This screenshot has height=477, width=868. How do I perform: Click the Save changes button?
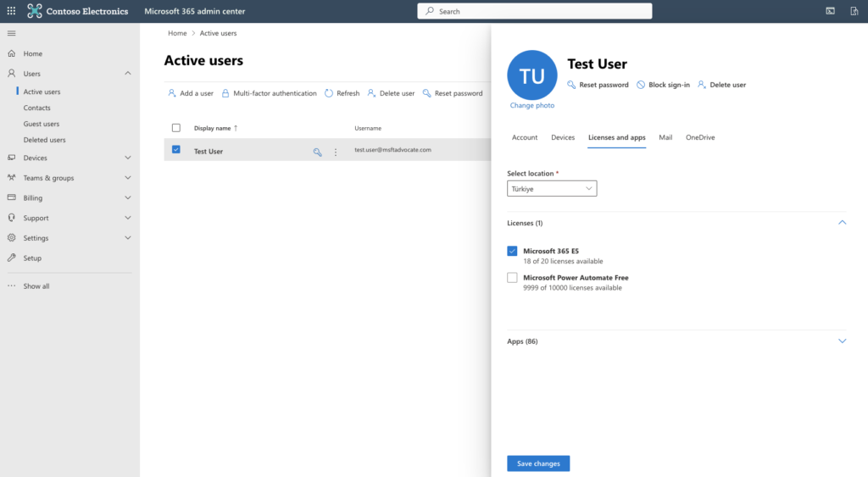(538, 463)
